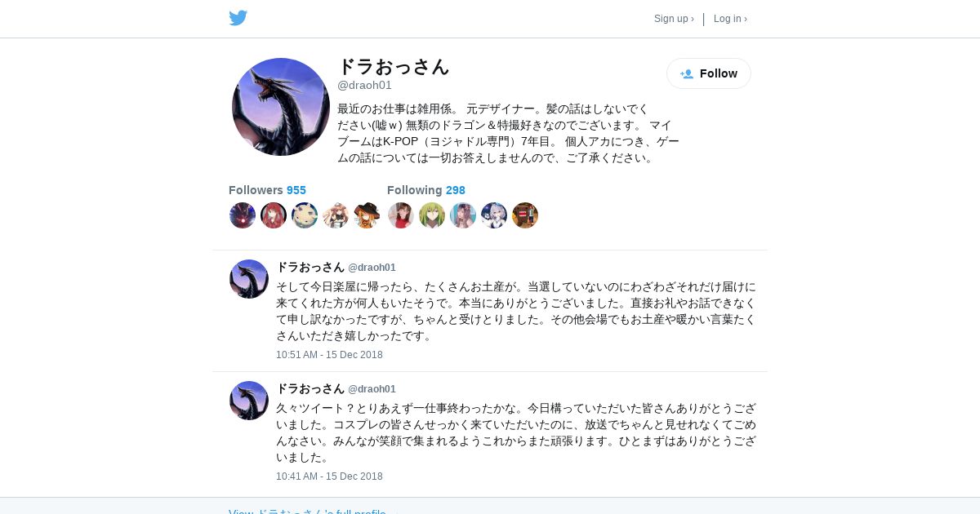This screenshot has width=980, height=514.
Task: Open the large dragon profile picture
Action: pos(281,107)
